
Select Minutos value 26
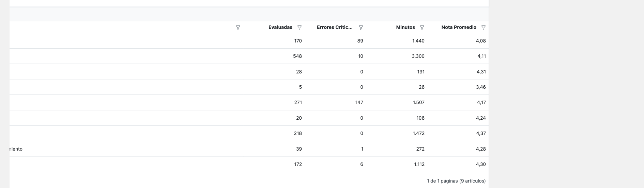421,87
